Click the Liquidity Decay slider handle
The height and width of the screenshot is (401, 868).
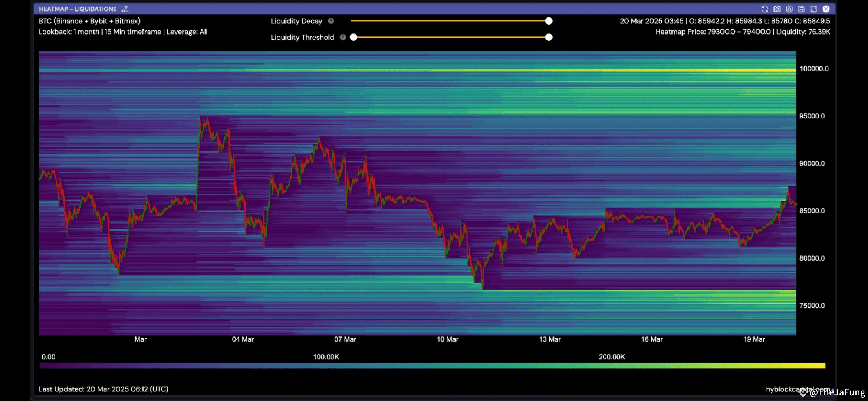(x=549, y=21)
